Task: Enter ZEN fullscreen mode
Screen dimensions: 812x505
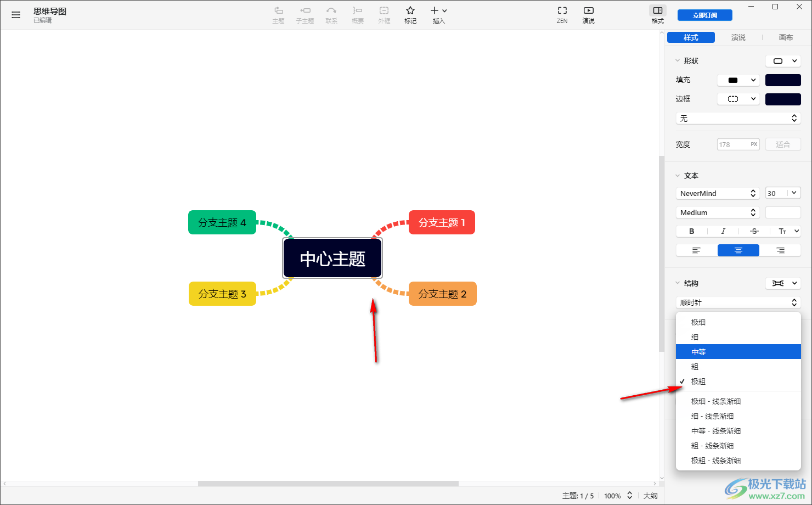Action: [x=562, y=15]
